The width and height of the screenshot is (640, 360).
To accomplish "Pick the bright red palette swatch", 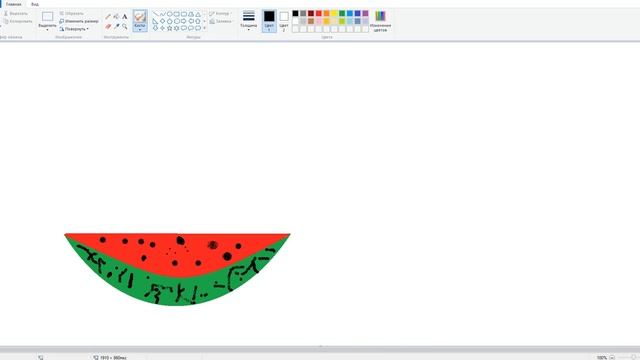I will pyautogui.click(x=319, y=13).
